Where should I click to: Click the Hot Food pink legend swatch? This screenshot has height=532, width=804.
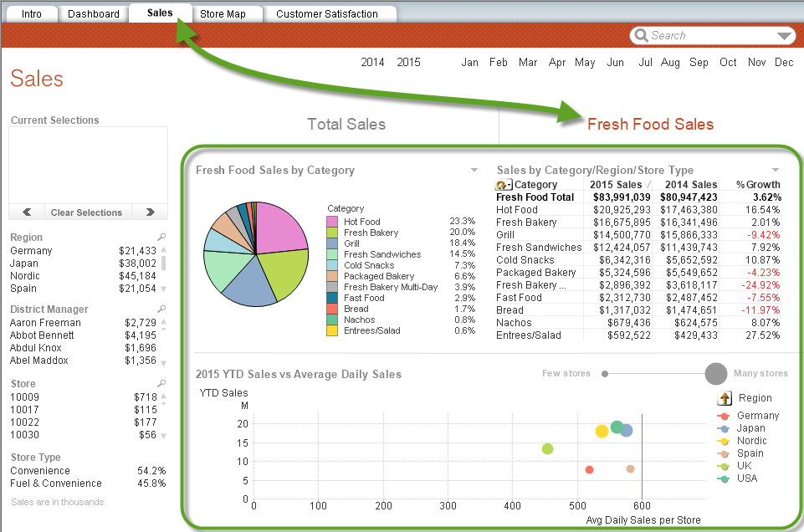click(x=332, y=222)
